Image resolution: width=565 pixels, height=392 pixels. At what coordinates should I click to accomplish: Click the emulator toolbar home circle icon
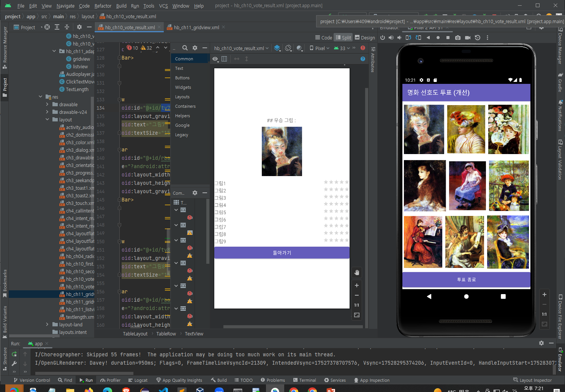point(438,38)
